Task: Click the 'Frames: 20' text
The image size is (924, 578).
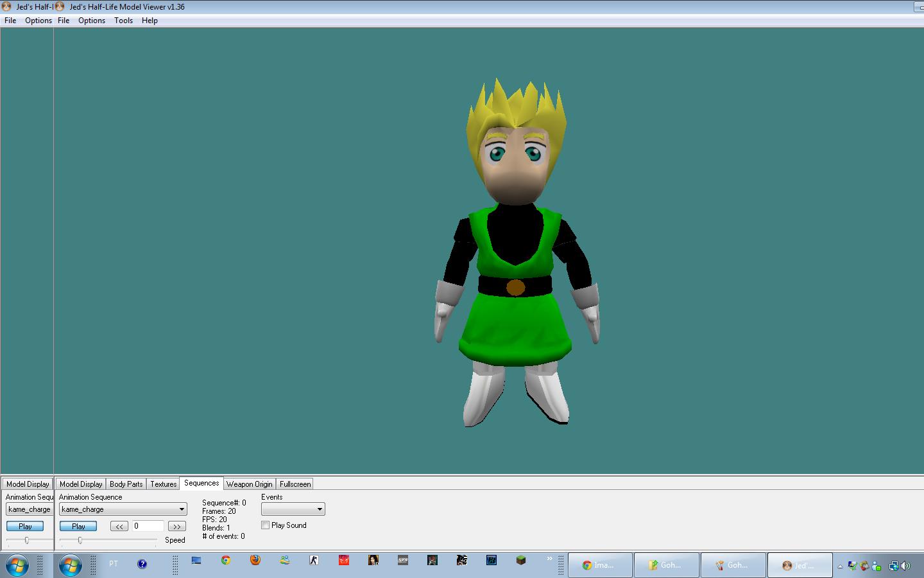Action: 219,511
